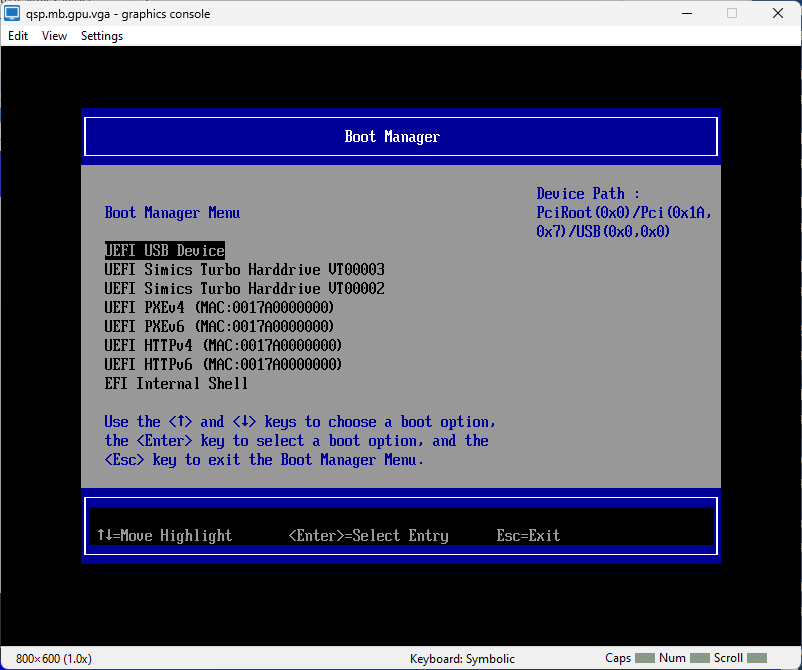Toggle the Scroll indicator in the status bar

(745, 658)
